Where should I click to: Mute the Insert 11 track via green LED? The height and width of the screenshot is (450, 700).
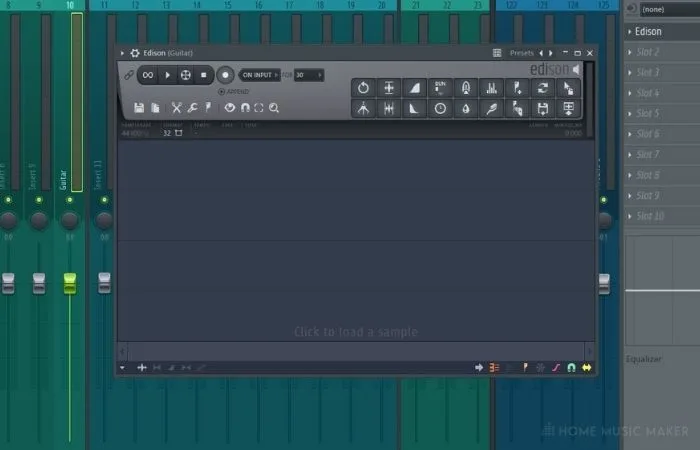click(x=104, y=200)
